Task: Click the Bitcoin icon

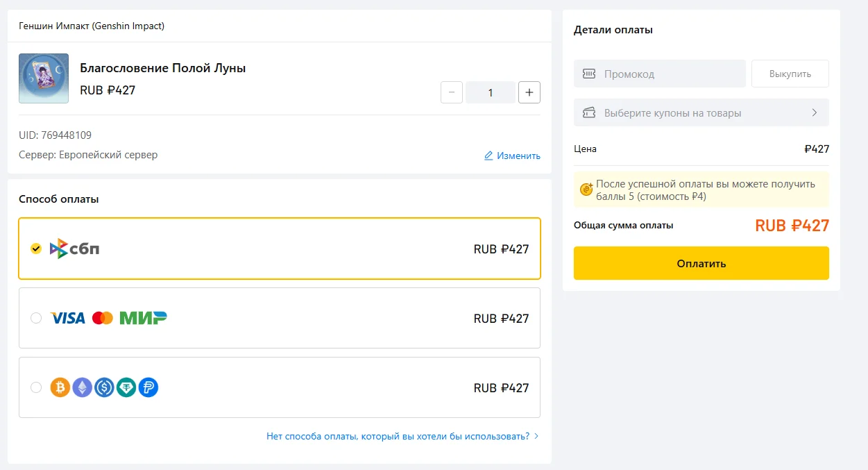Action: pyautogui.click(x=60, y=387)
